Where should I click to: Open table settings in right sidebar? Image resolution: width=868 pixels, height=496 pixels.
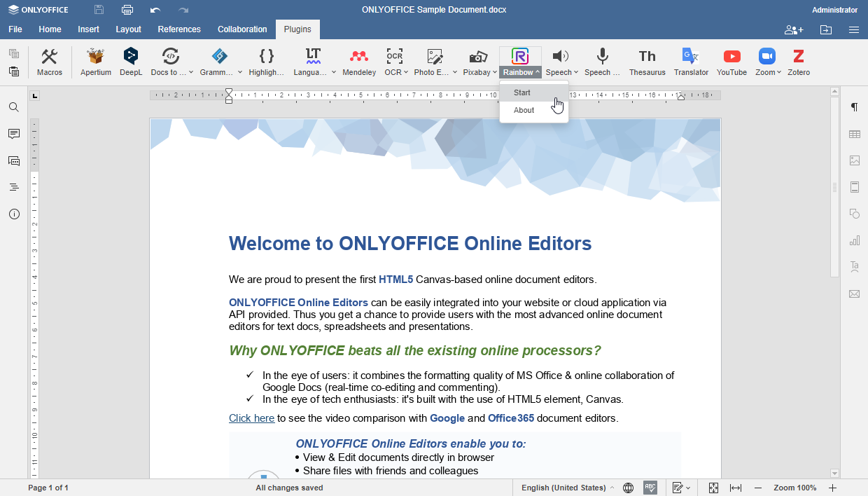tap(855, 134)
